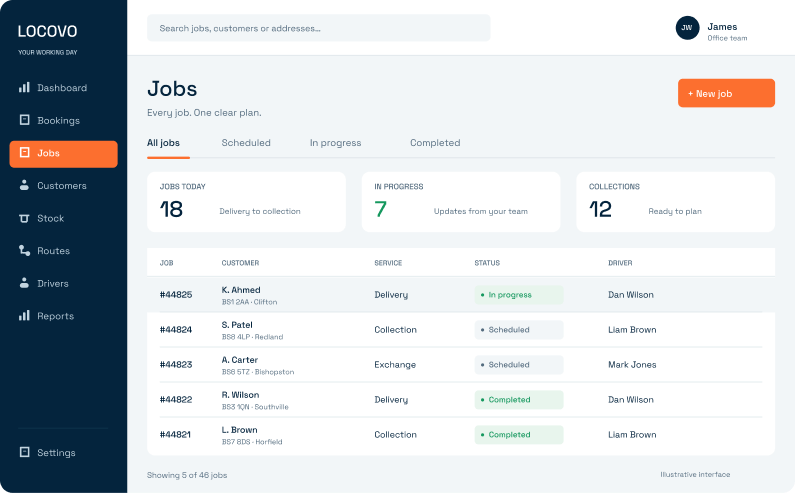Open job #44821
Viewport: 795px width, 493px height.
175,435
